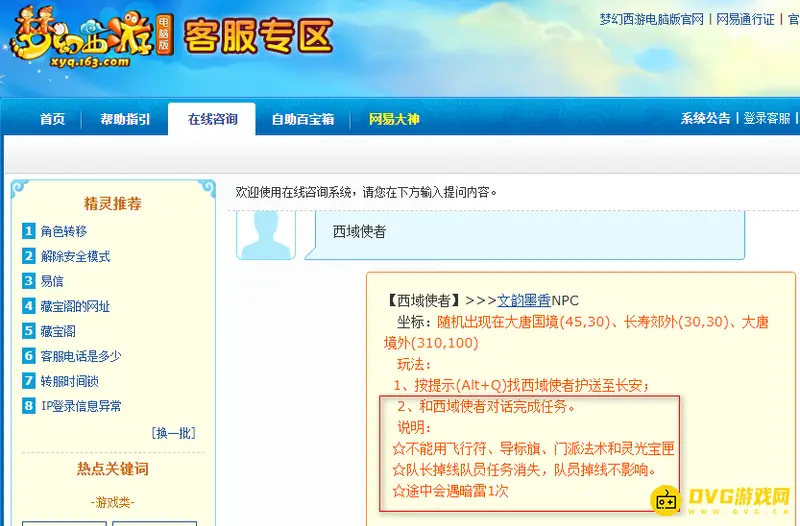Click number 3 badge next to 易信
Viewport: 800px width, 526px height.
coord(29,281)
